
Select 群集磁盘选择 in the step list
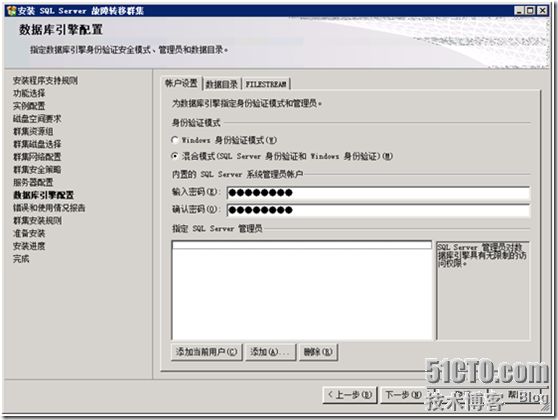tap(37, 144)
